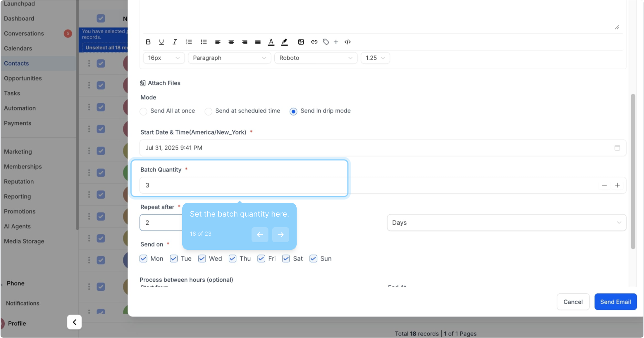Insert an image using the image icon
Screen dimensions: 644x338
(301, 42)
